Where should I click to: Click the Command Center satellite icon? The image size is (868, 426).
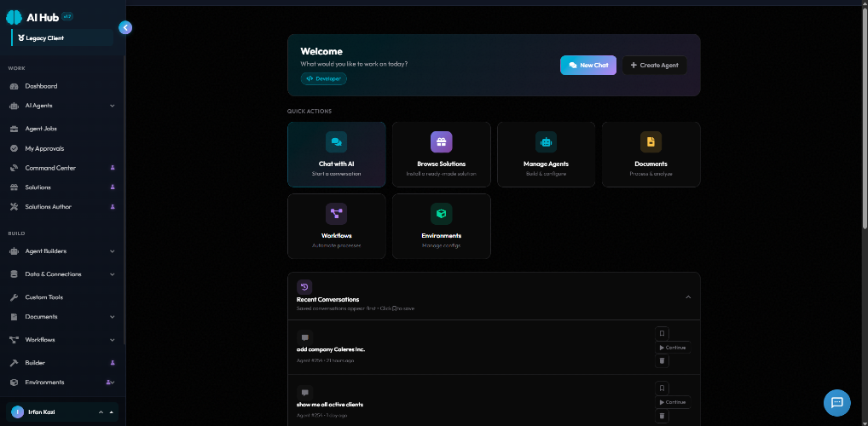(x=14, y=168)
